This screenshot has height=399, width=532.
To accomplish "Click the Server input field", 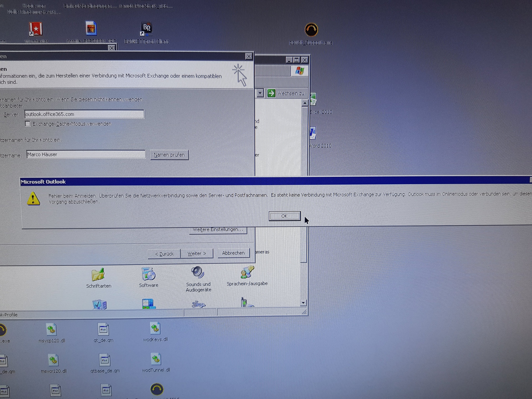I will coord(84,114).
